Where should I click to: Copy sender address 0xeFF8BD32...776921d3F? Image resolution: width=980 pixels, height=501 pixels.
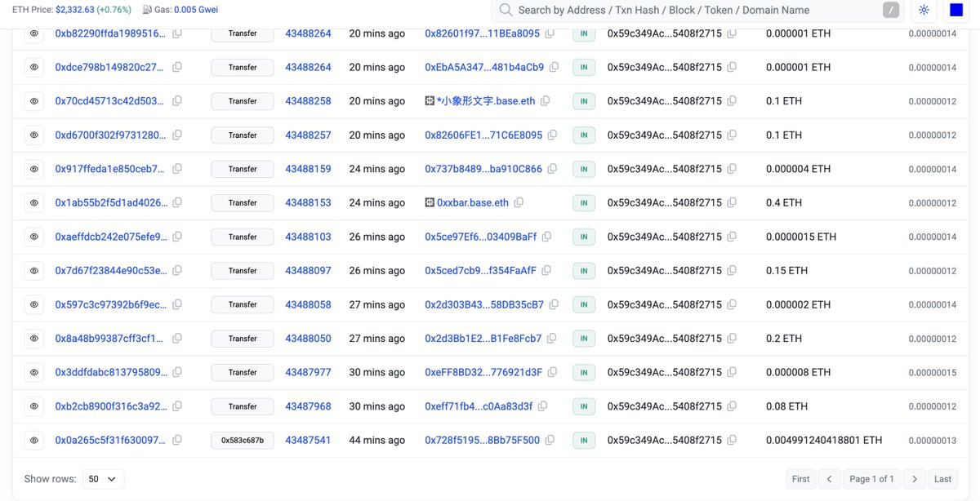pyautogui.click(x=553, y=372)
